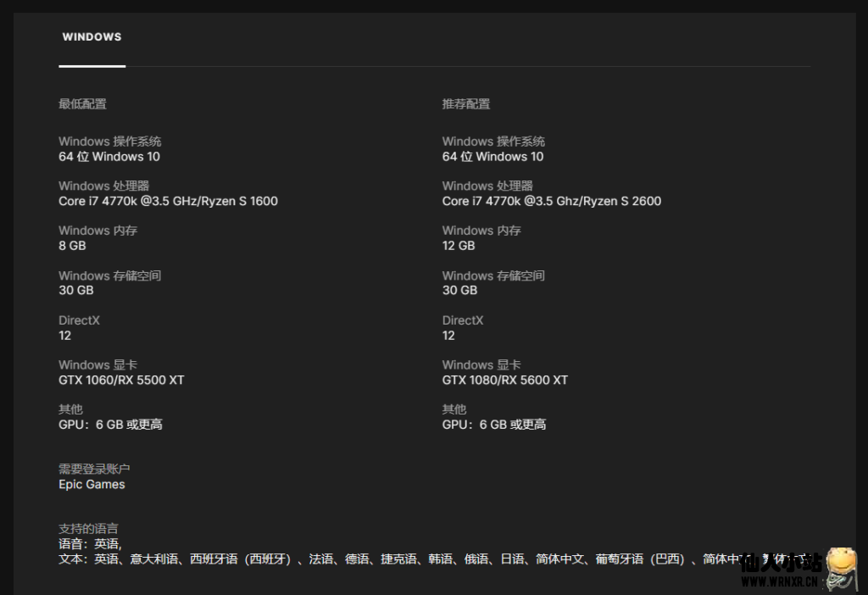The image size is (868, 595).
Task: Click the 8 GB memory value
Action: [x=72, y=246]
